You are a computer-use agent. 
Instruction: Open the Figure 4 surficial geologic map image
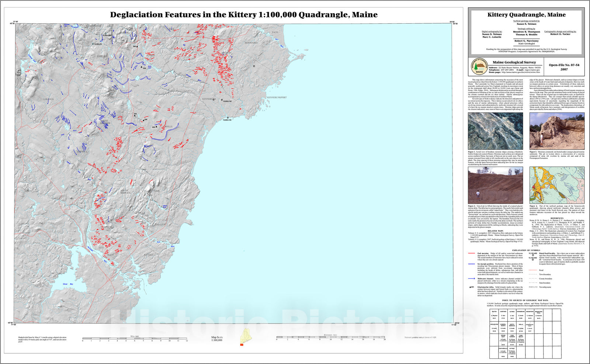[557, 185]
